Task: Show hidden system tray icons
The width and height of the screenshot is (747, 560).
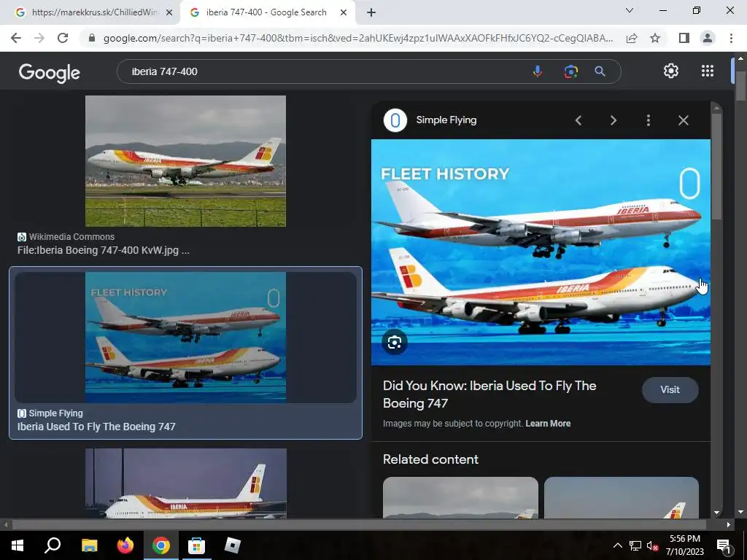Action: [617, 545]
